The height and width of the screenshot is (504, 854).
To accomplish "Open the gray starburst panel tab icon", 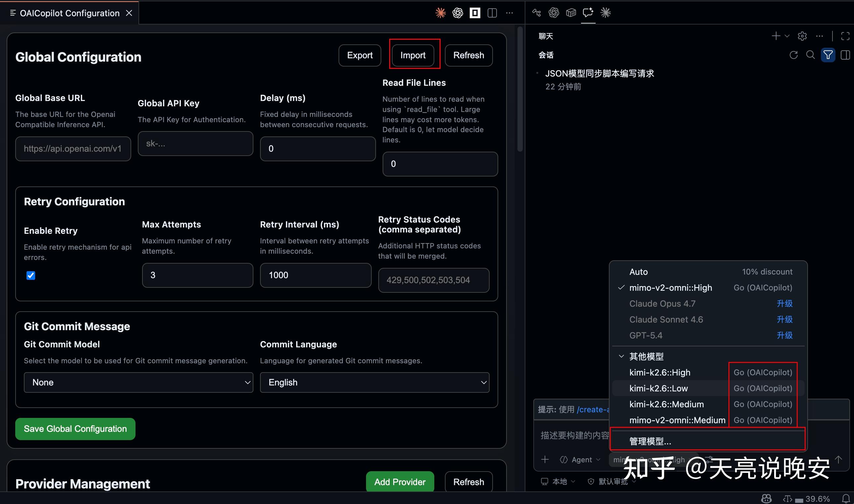I will click(605, 13).
